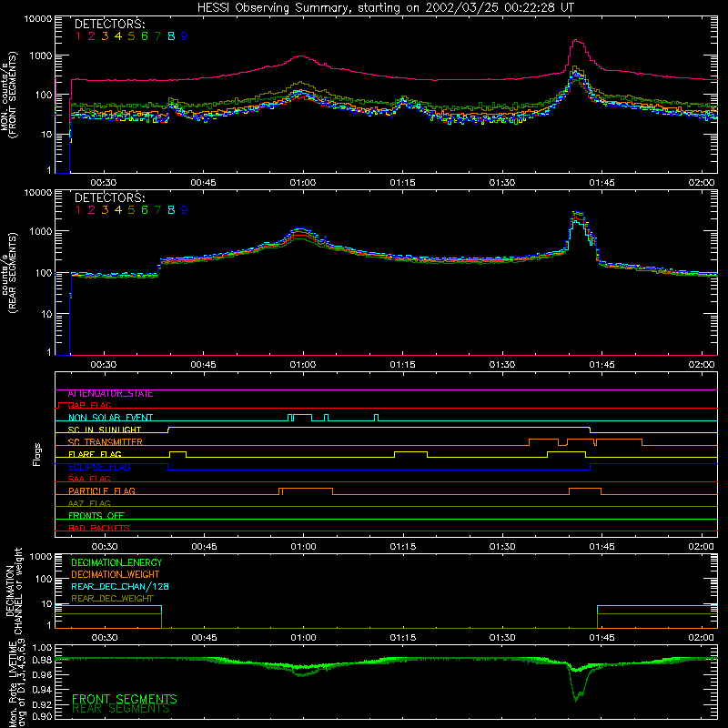Click the NON_SOLAR_EVENT flag label

click(x=110, y=418)
